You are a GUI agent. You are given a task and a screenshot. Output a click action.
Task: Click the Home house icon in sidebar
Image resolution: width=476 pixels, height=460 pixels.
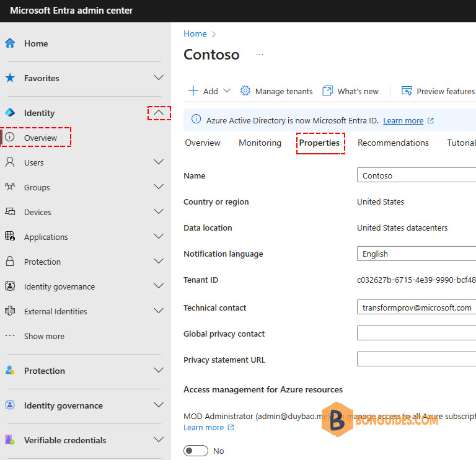point(10,43)
